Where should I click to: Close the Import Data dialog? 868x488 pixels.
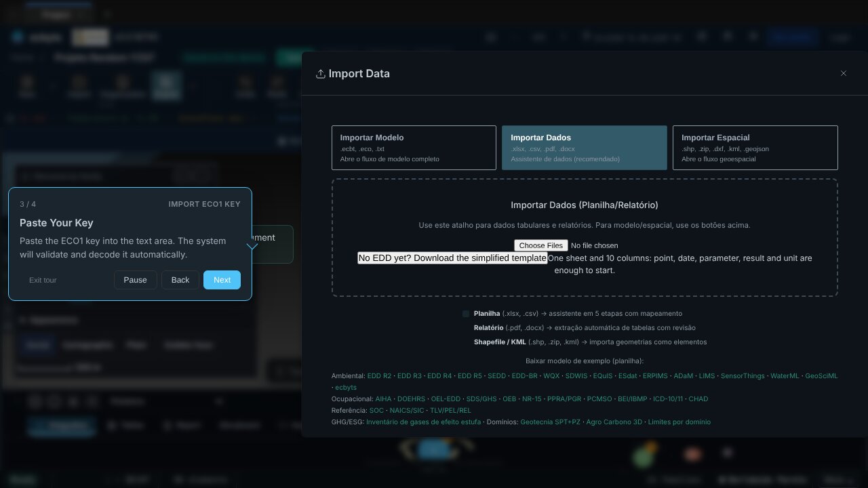[844, 73]
